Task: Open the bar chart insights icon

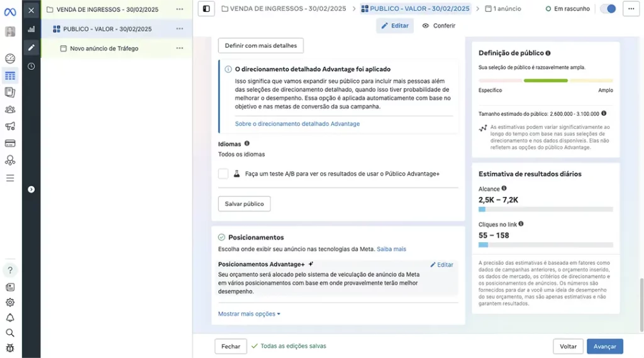Action: point(31,30)
